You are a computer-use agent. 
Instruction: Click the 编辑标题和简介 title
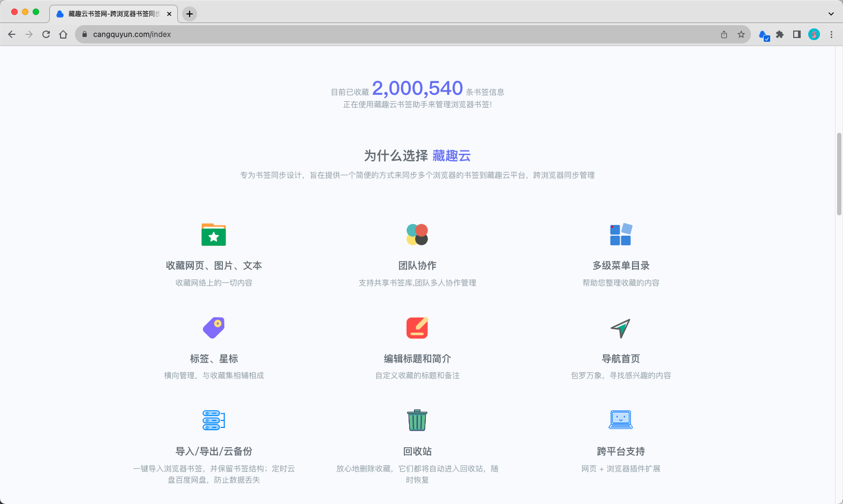click(417, 359)
